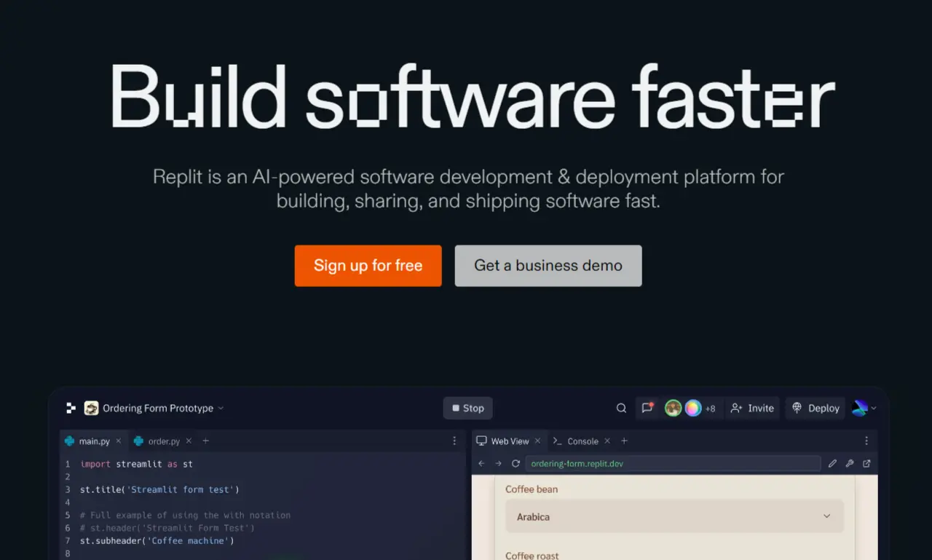Open the chat icon with notification dot
Screen dimensions: 932x560
pyautogui.click(x=647, y=408)
